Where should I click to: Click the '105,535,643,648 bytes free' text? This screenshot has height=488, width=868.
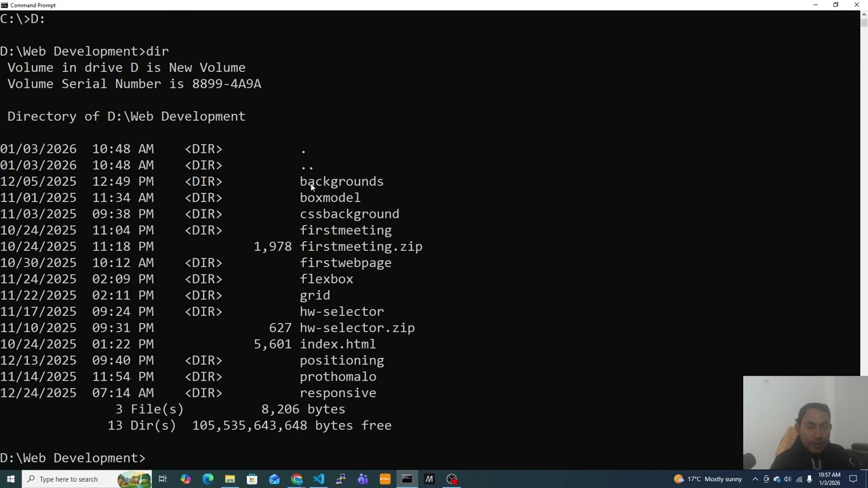292,426
